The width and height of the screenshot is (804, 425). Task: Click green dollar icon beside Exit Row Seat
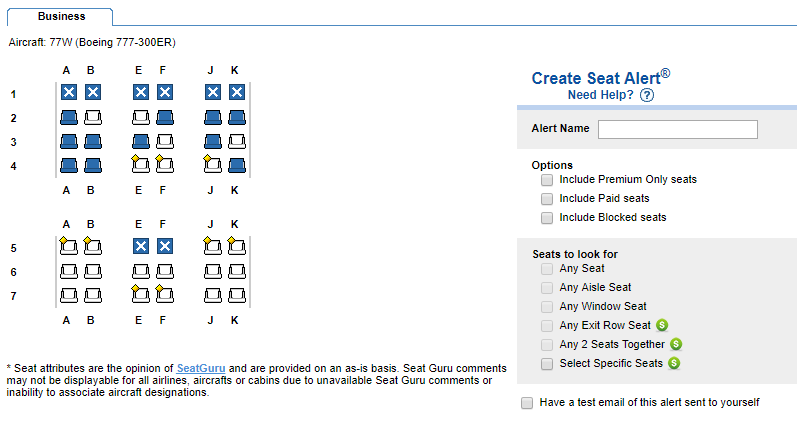tap(662, 325)
